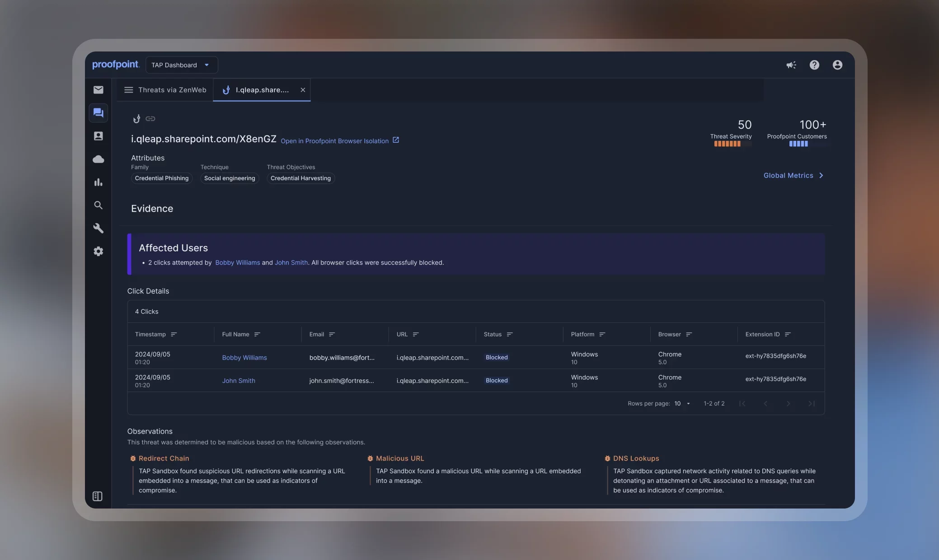
Task: Click the Proofpoint logo
Action: click(x=116, y=65)
